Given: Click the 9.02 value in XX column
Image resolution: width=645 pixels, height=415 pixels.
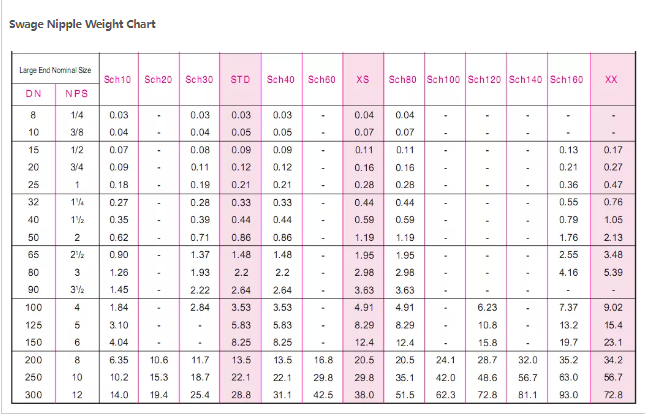Looking at the screenshot, I should coord(613,307).
